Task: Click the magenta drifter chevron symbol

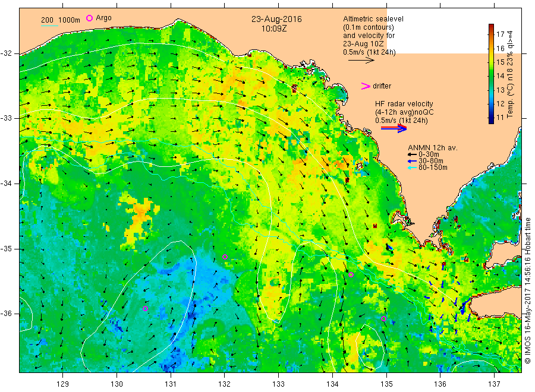Action: pos(366,86)
